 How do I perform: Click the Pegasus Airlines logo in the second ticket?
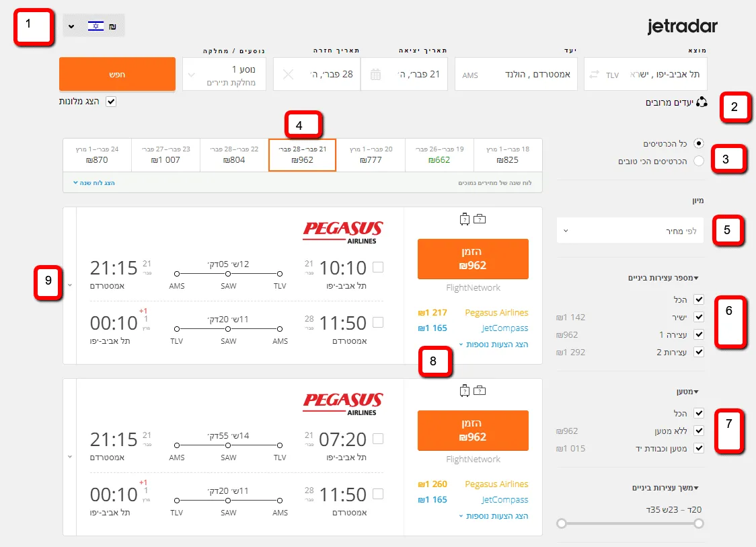pyautogui.click(x=343, y=404)
